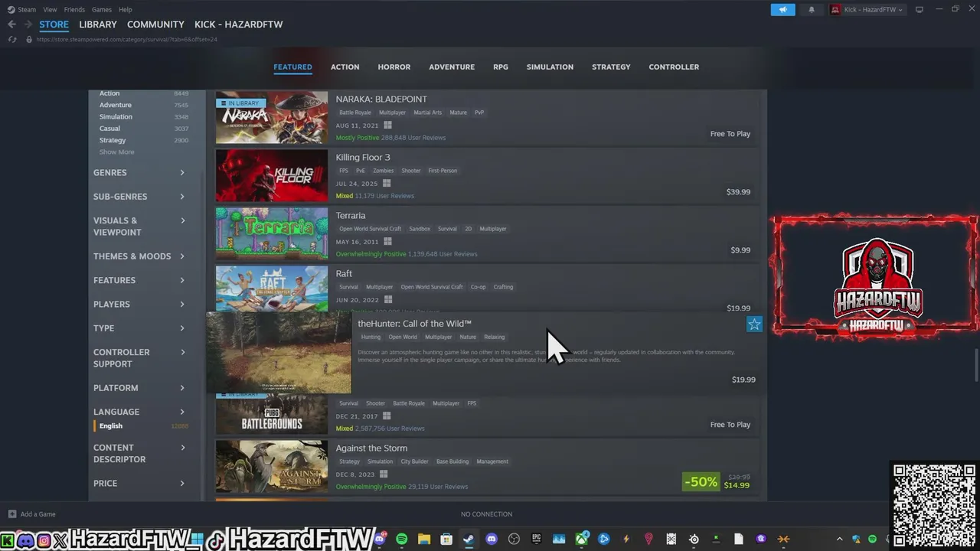The height and width of the screenshot is (551, 980).
Task: Reload the store page
Action: (12, 39)
